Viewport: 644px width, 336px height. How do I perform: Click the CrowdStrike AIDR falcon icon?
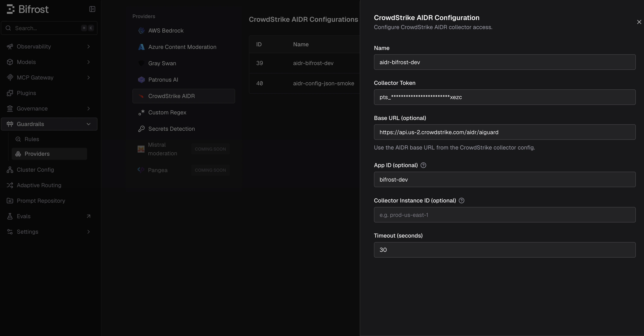[x=141, y=96]
